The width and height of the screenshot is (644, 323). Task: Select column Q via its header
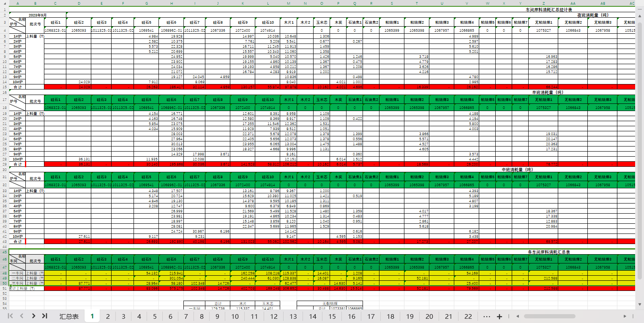355,3
